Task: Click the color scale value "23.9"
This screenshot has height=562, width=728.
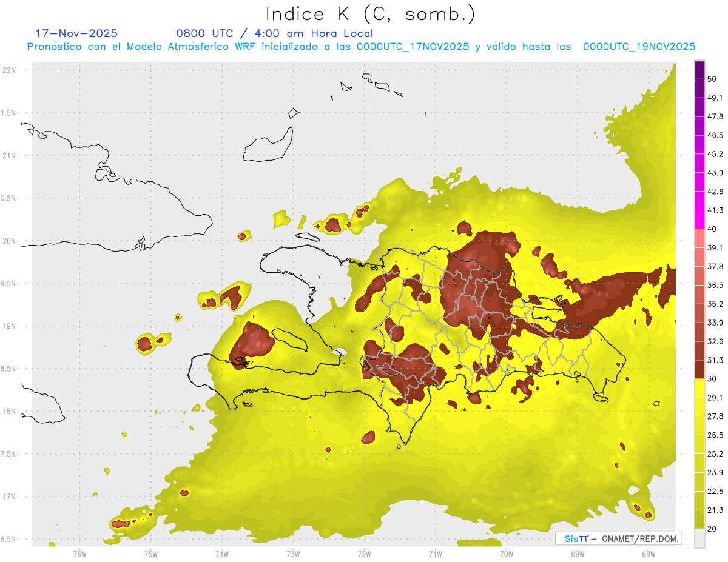Action: click(715, 473)
